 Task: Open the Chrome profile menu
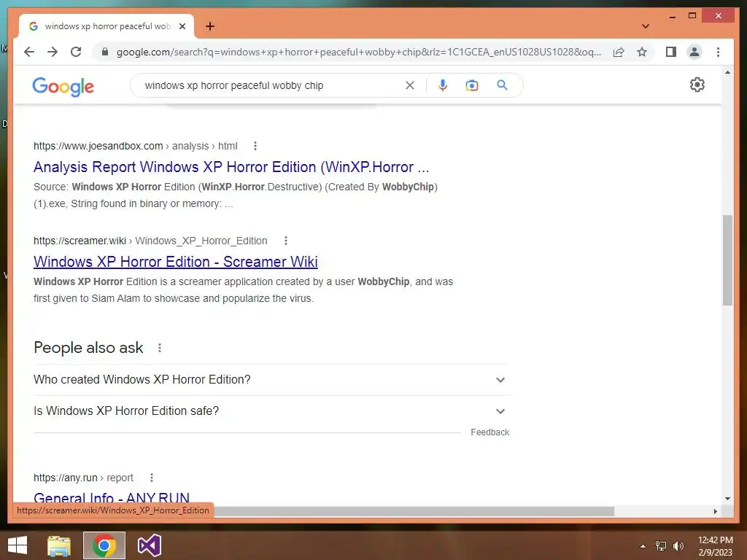point(694,52)
